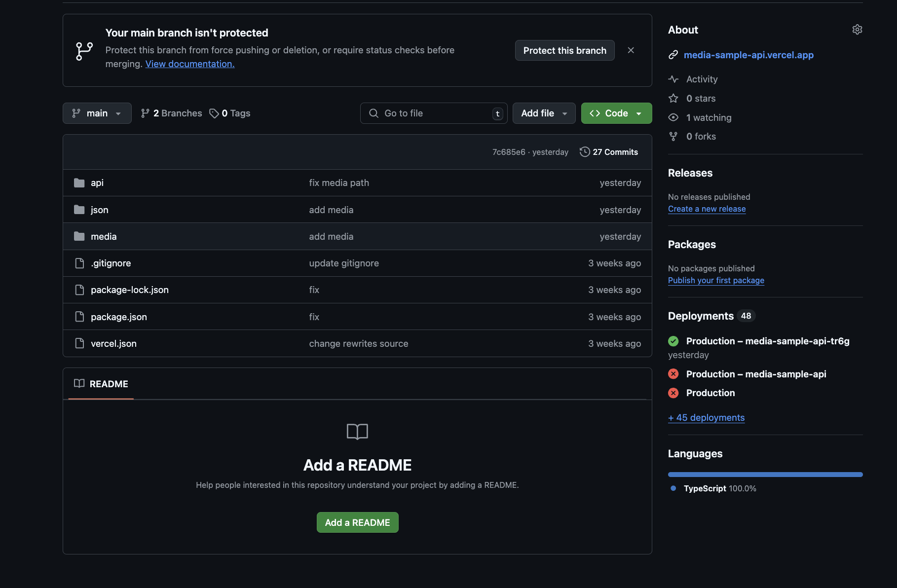Click the package.json file icon
This screenshot has width=897, height=588.
point(79,317)
